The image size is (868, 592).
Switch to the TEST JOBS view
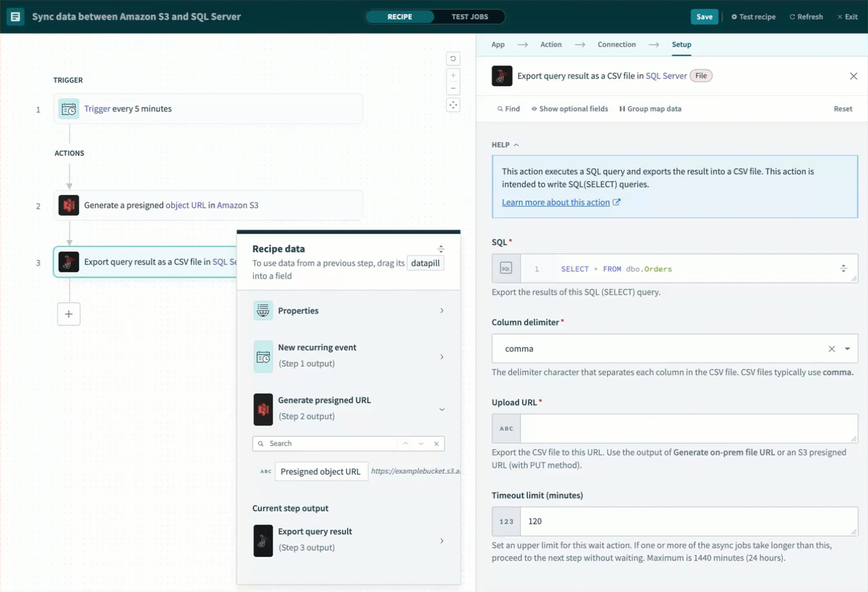click(x=469, y=17)
